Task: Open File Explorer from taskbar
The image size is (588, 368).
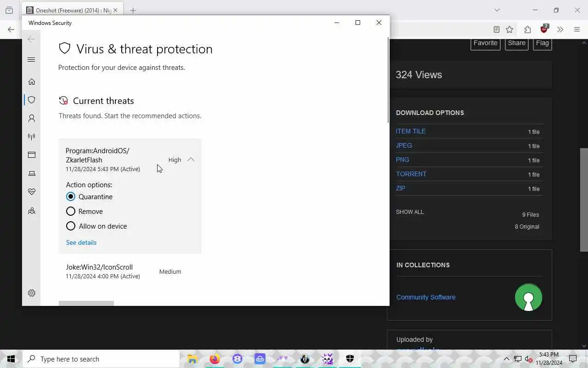Action: pos(192,359)
